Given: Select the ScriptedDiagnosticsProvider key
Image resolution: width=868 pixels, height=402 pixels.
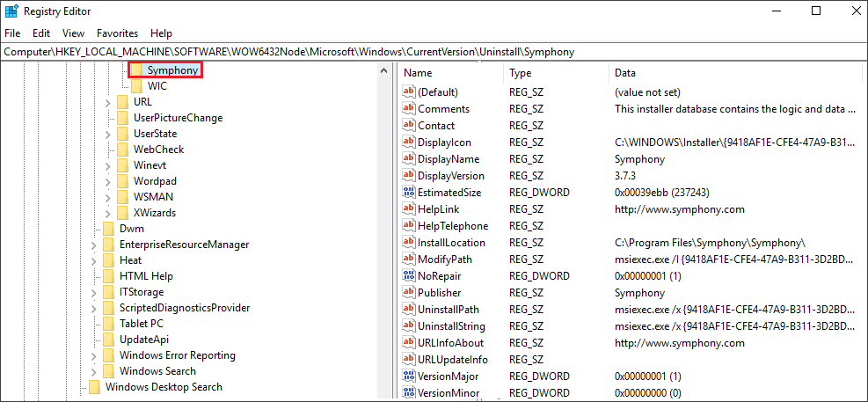Looking at the screenshot, I should [x=185, y=307].
